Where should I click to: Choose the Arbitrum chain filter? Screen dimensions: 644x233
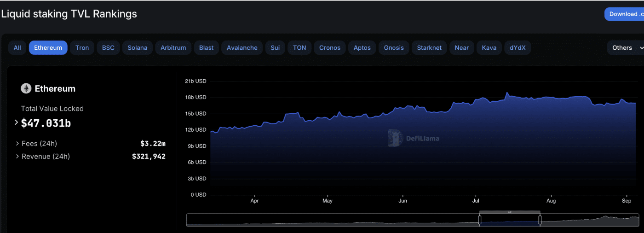coord(173,48)
